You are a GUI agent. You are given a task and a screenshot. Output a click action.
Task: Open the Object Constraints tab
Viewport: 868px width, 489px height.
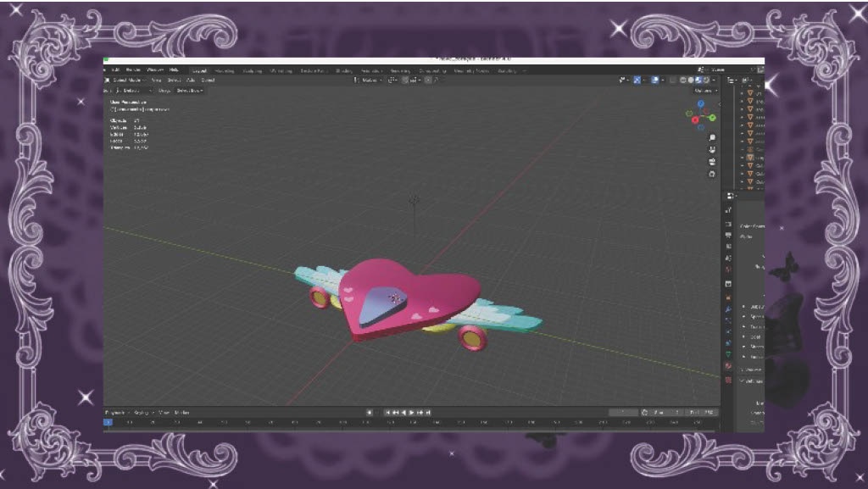728,343
